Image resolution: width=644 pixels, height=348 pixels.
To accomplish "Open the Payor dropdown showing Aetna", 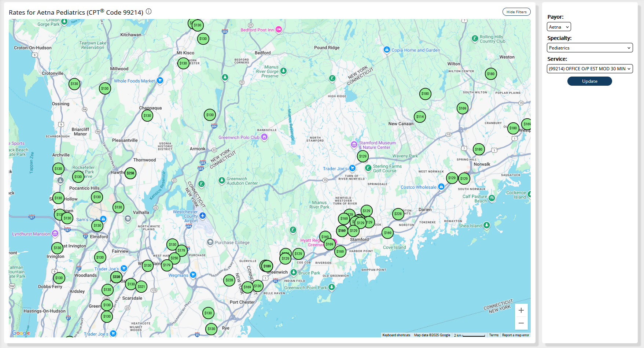I will (x=559, y=27).
